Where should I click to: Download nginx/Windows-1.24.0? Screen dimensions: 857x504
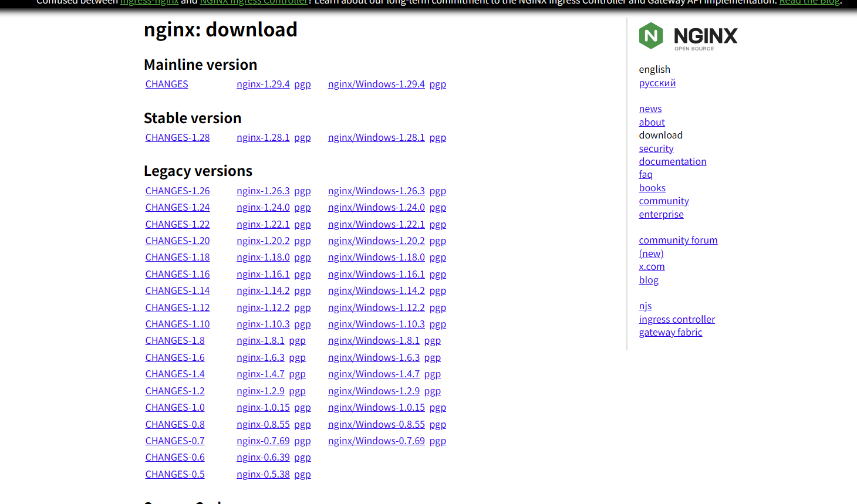tap(376, 208)
